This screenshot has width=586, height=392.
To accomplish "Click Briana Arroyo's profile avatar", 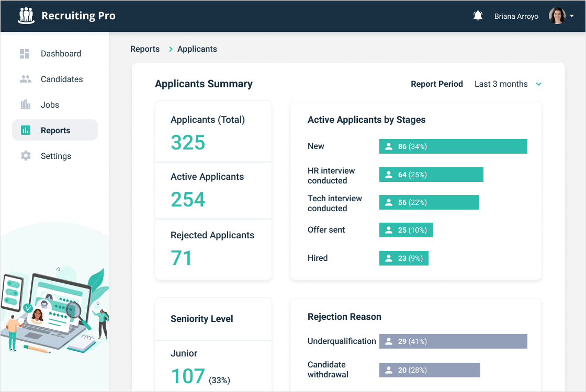I will (557, 16).
